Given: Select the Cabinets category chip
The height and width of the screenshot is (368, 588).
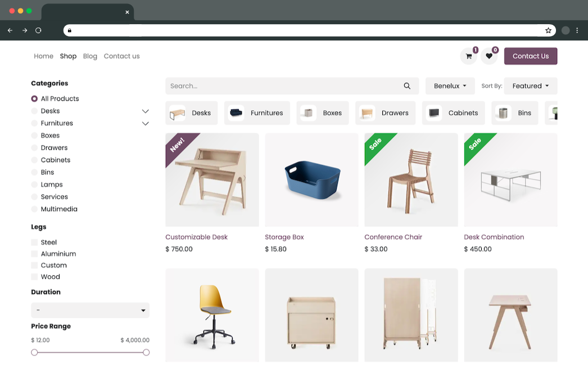Looking at the screenshot, I should [453, 113].
